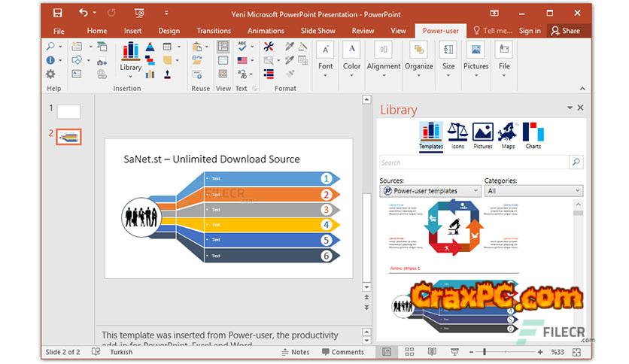
Task: Click the zoom slider in the status bar
Action: (485, 351)
